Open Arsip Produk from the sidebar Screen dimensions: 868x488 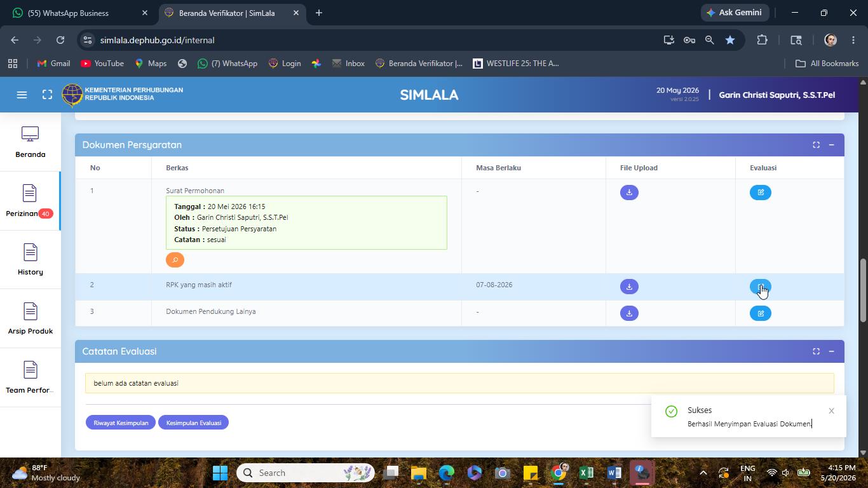click(30, 319)
